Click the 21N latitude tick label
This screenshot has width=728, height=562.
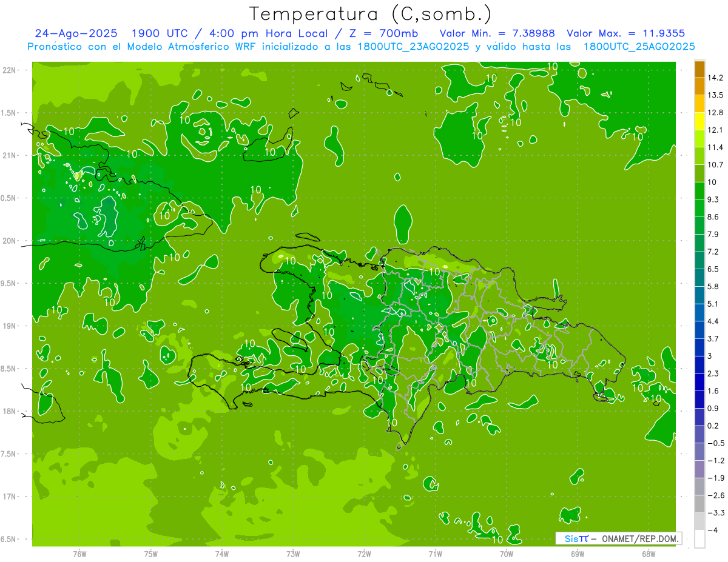[8, 155]
